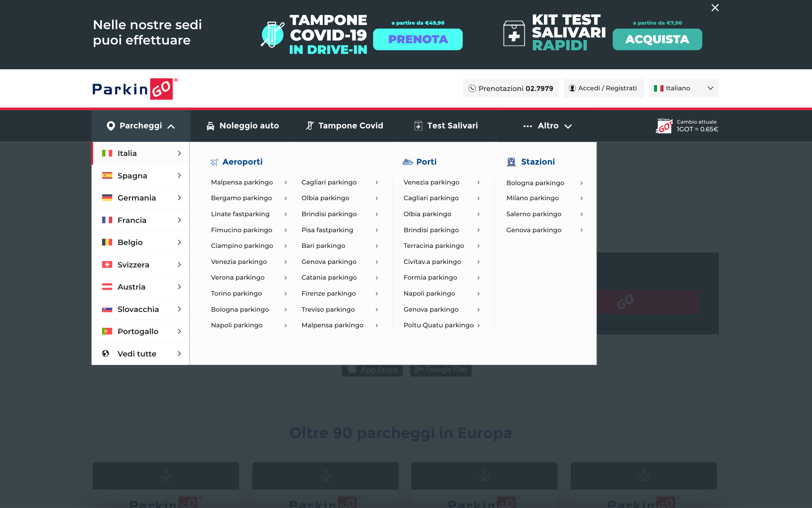Open the Aeroporti heading link
Image resolution: width=812 pixels, height=508 pixels.
(x=242, y=162)
